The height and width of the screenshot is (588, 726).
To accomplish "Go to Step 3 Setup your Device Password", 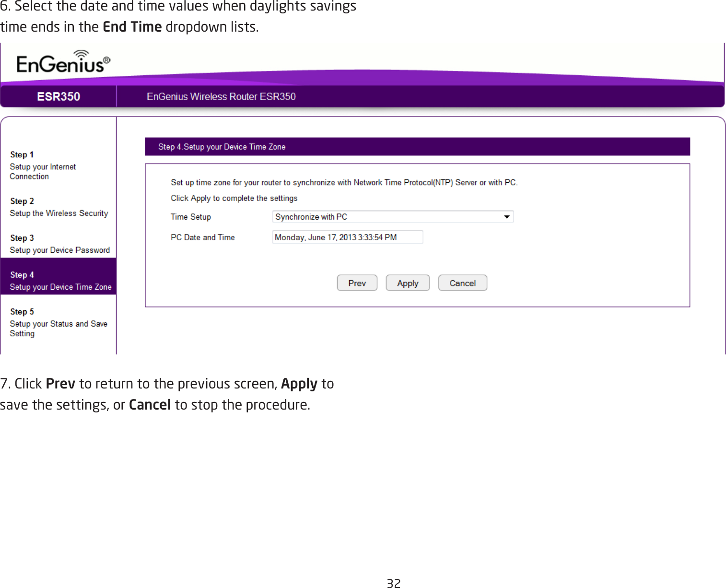I will pos(60,244).
